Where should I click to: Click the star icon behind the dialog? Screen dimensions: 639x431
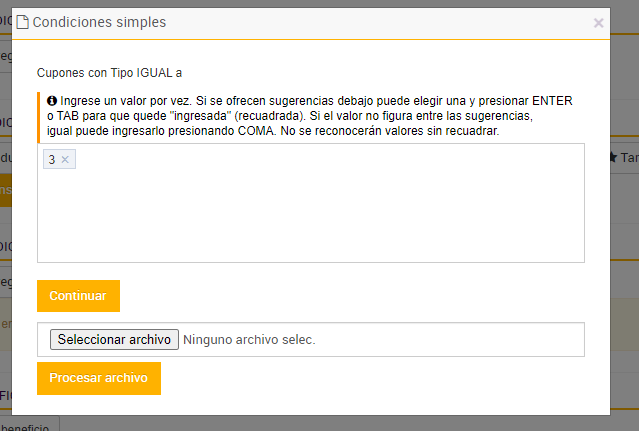tap(613, 158)
